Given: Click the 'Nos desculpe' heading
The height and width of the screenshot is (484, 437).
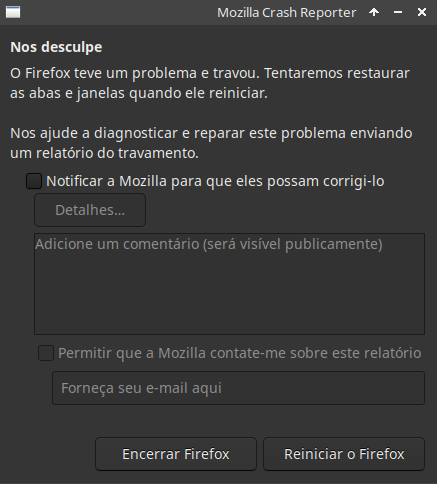Looking at the screenshot, I should [56, 47].
